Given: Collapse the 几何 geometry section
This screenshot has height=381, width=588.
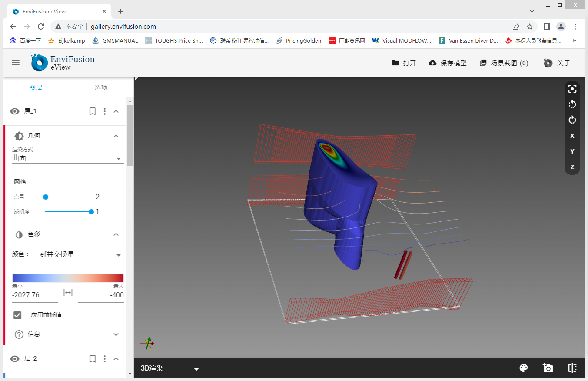Looking at the screenshot, I should pos(116,136).
